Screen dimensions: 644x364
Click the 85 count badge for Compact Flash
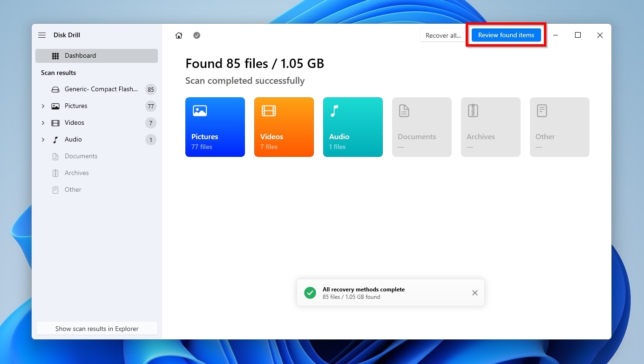(x=150, y=89)
